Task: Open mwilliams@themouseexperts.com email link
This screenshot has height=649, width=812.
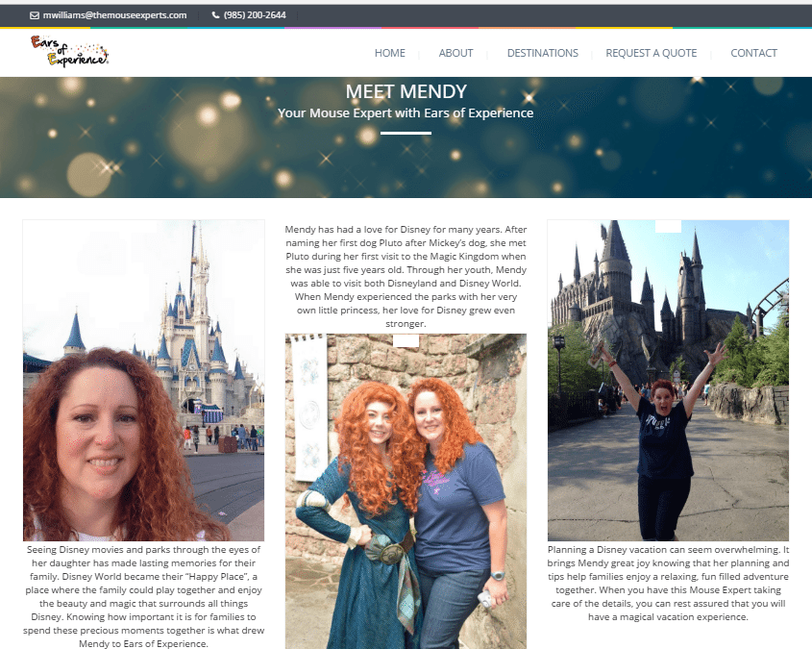Action: click(x=114, y=15)
